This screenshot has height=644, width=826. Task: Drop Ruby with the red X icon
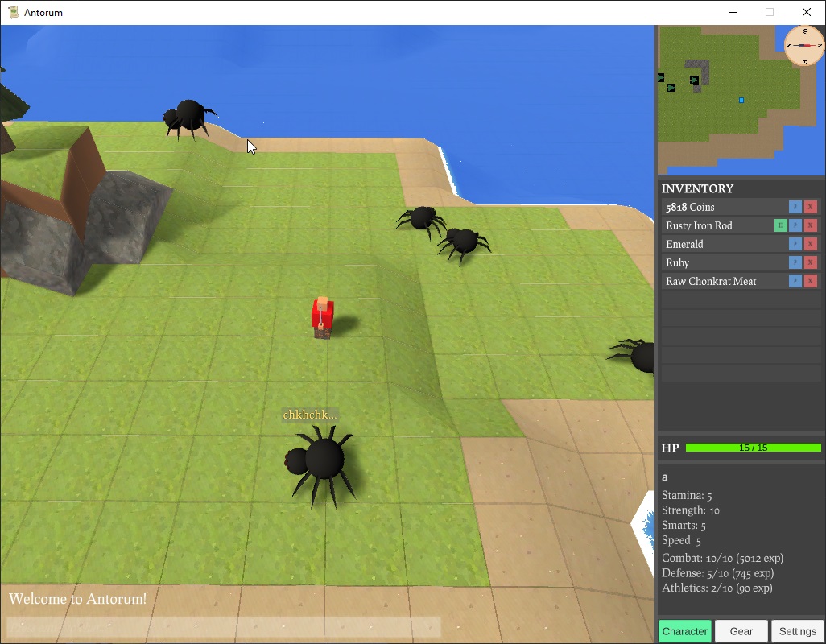[811, 262]
